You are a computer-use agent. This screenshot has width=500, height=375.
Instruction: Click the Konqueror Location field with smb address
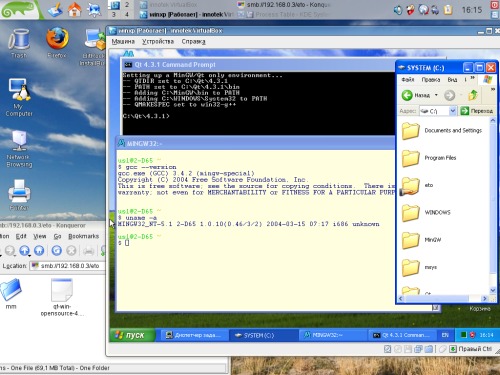68,266
